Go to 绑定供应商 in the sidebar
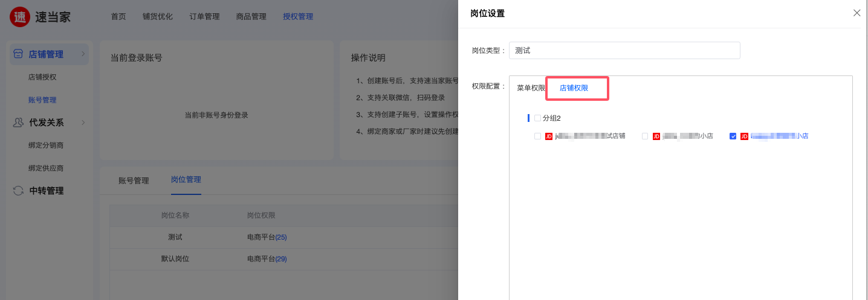868x300 pixels. pyautogui.click(x=46, y=168)
